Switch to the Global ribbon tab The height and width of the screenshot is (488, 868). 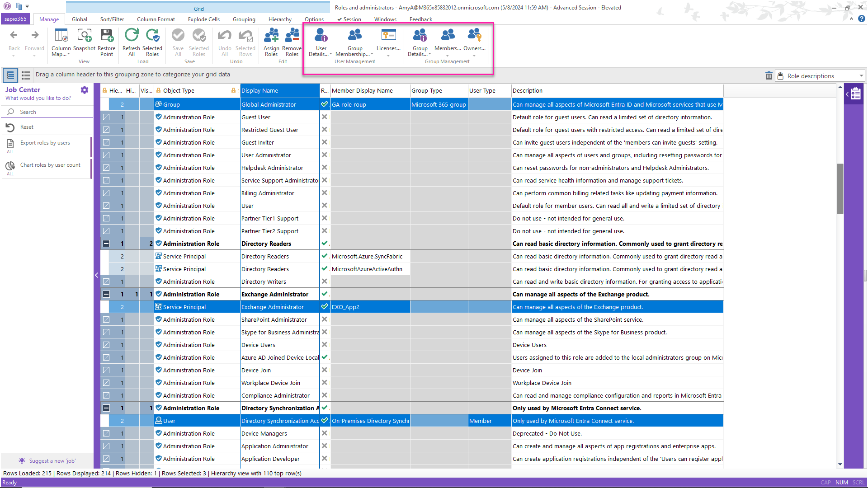tap(80, 19)
